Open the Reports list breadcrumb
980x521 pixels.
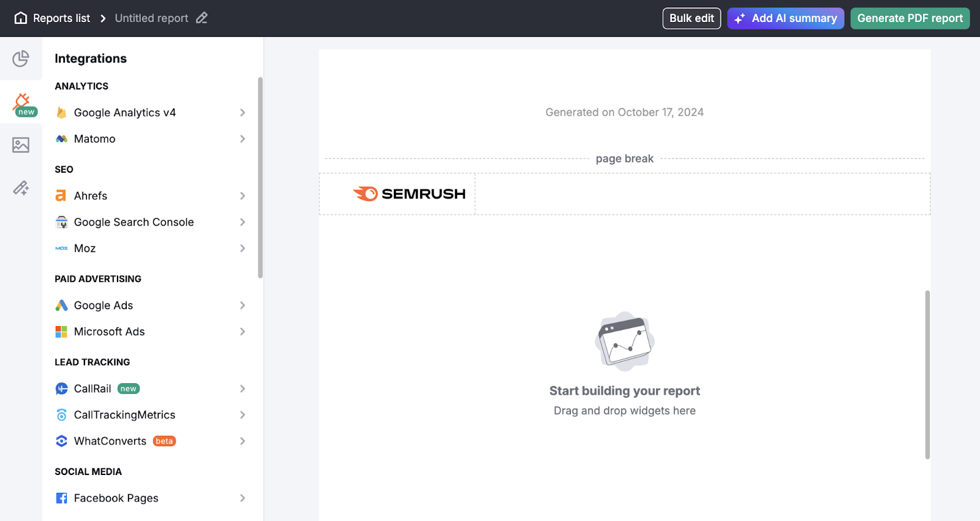click(61, 18)
